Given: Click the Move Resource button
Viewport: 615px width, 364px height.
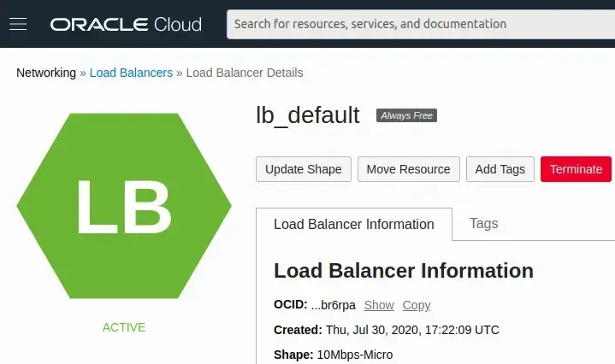Looking at the screenshot, I should pyautogui.click(x=408, y=169).
